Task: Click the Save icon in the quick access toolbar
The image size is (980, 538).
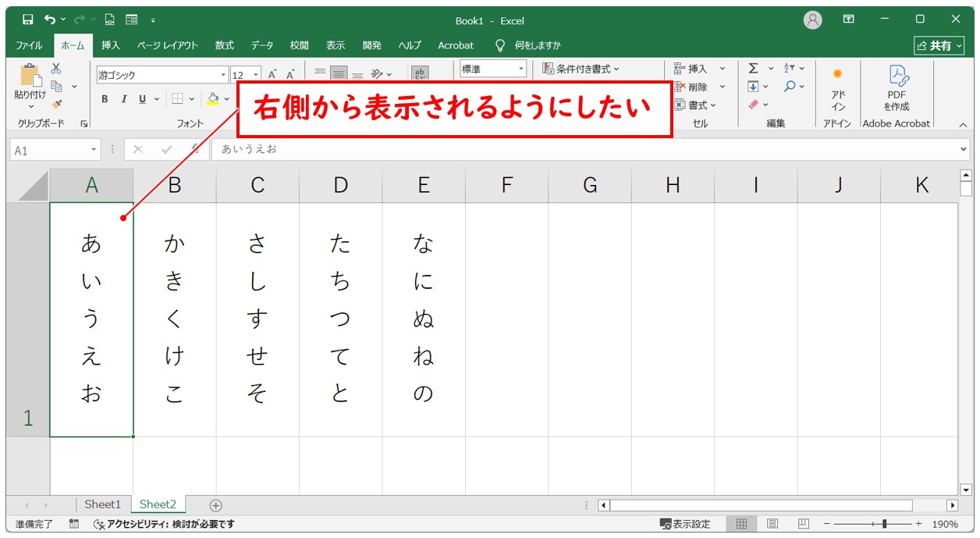Action: click(x=28, y=20)
